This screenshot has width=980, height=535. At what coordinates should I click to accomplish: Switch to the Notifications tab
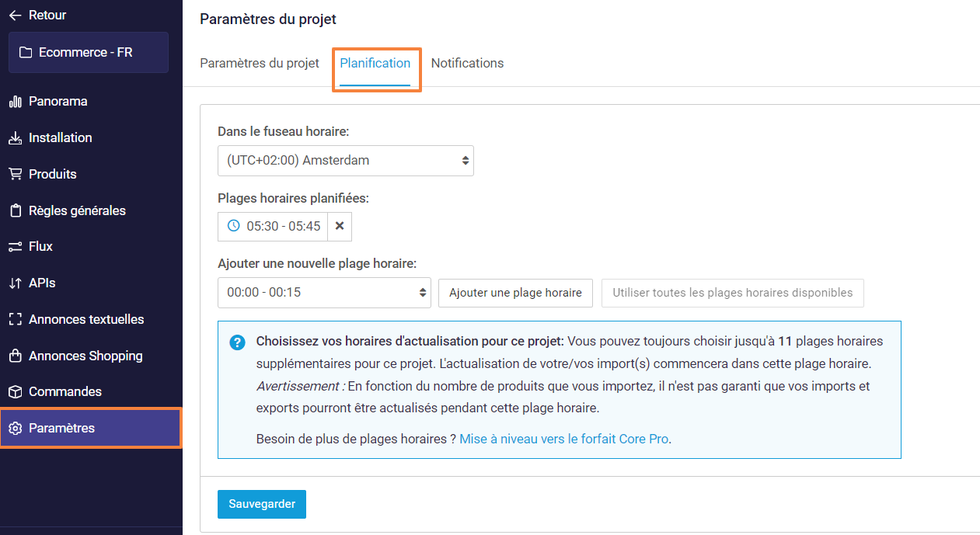[467, 64]
